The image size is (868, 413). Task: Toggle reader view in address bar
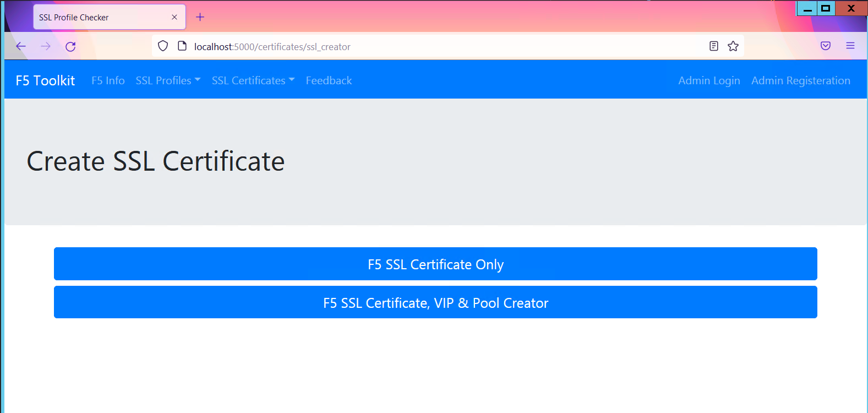(714, 46)
